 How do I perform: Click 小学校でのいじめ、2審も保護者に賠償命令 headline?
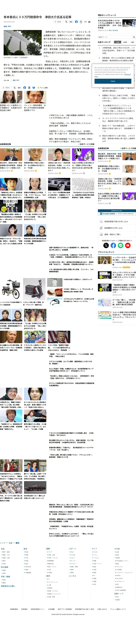pyautogui.click(x=71, y=117)
